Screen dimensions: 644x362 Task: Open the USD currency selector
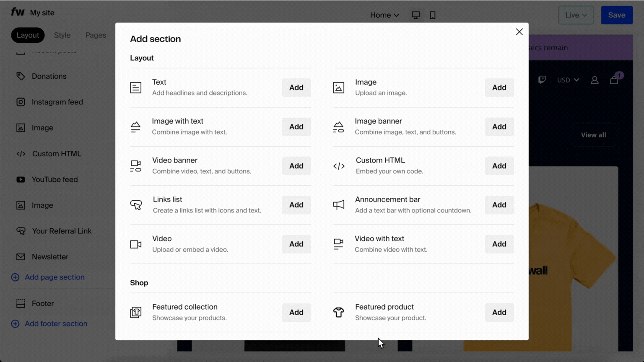(568, 80)
